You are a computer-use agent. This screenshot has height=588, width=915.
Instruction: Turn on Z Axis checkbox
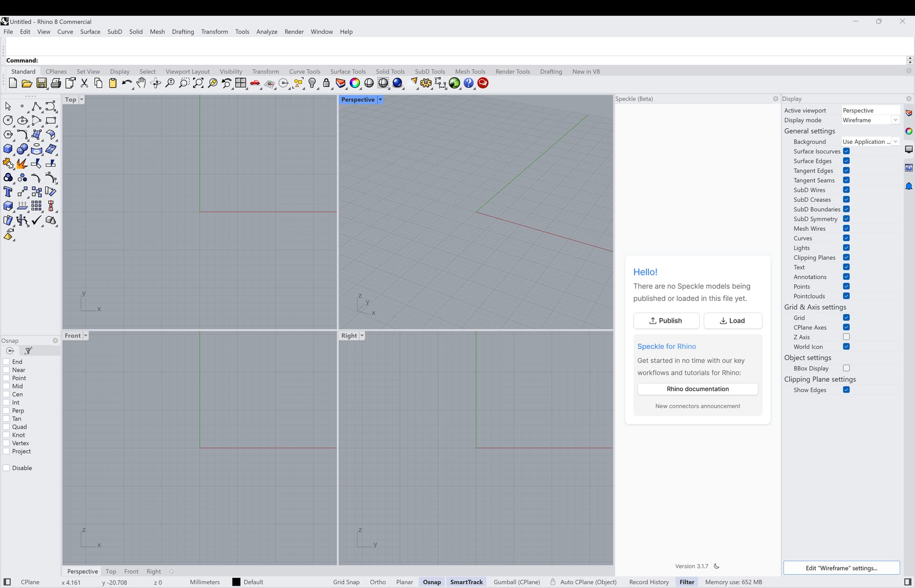[x=846, y=337]
